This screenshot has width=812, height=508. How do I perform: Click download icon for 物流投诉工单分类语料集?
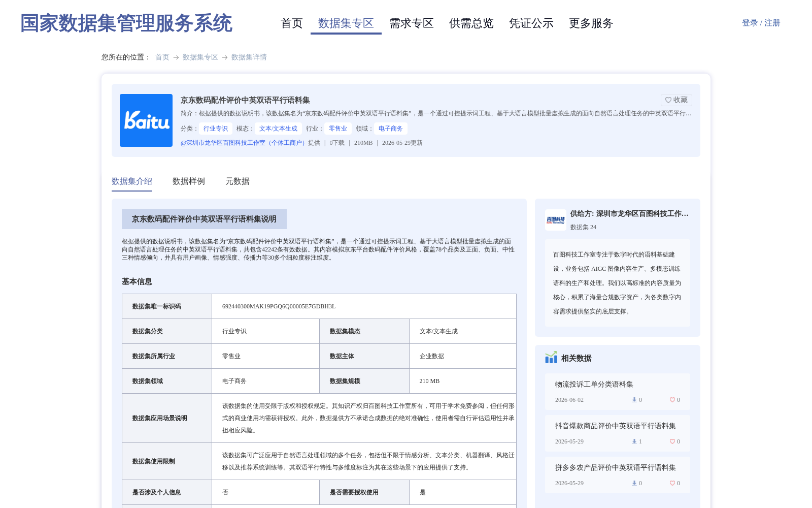(x=634, y=400)
